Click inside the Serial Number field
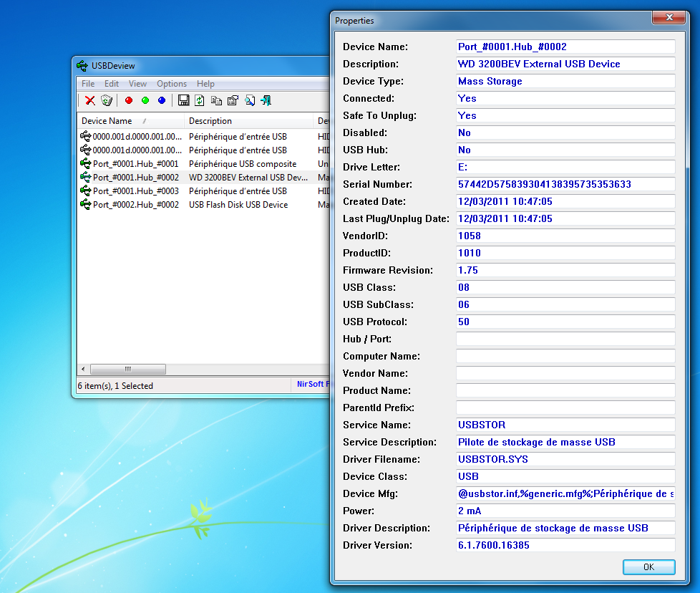 click(x=565, y=184)
